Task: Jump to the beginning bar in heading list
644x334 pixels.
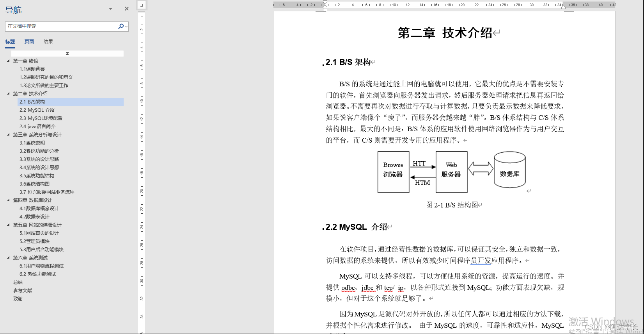Action: point(67,54)
